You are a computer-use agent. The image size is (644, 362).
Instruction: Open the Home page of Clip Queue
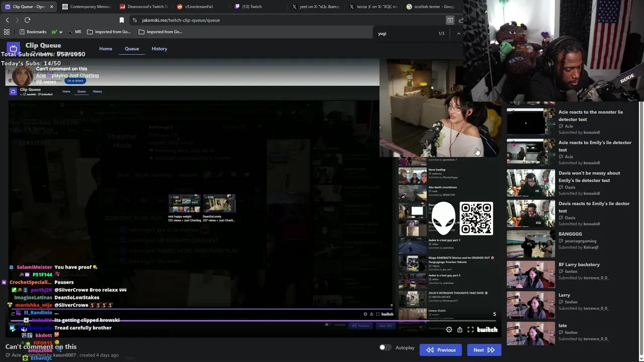(106, 49)
